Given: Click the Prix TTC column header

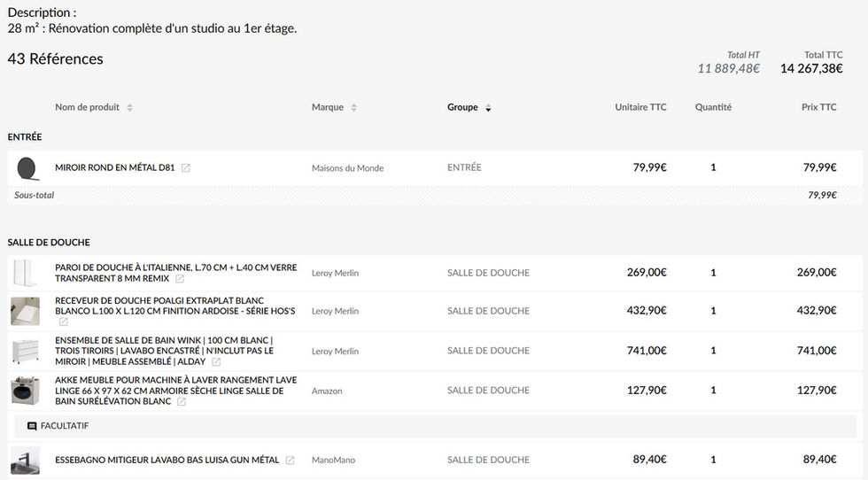Looking at the screenshot, I should pos(818,107).
